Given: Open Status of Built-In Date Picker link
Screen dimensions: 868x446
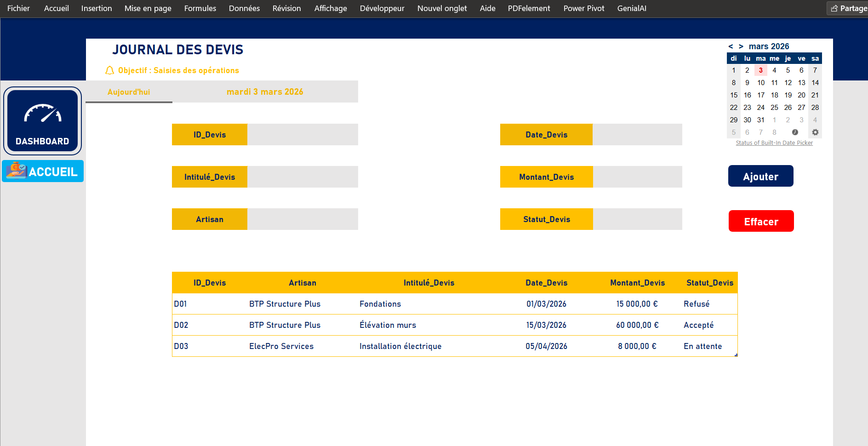Looking at the screenshot, I should point(774,143).
